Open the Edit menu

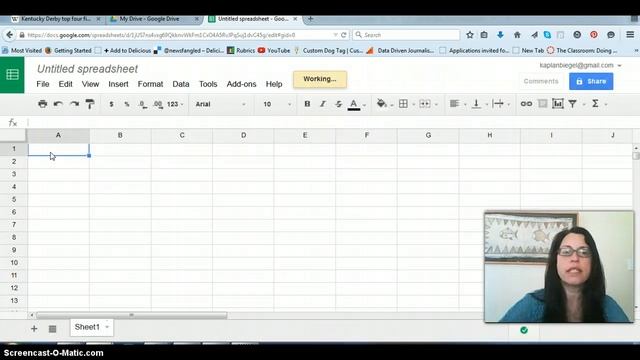point(65,84)
